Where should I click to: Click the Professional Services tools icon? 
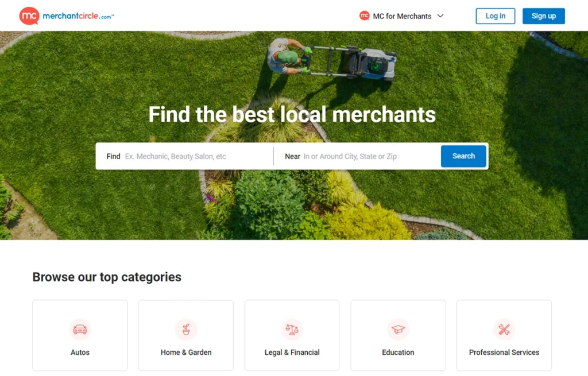coord(504,329)
